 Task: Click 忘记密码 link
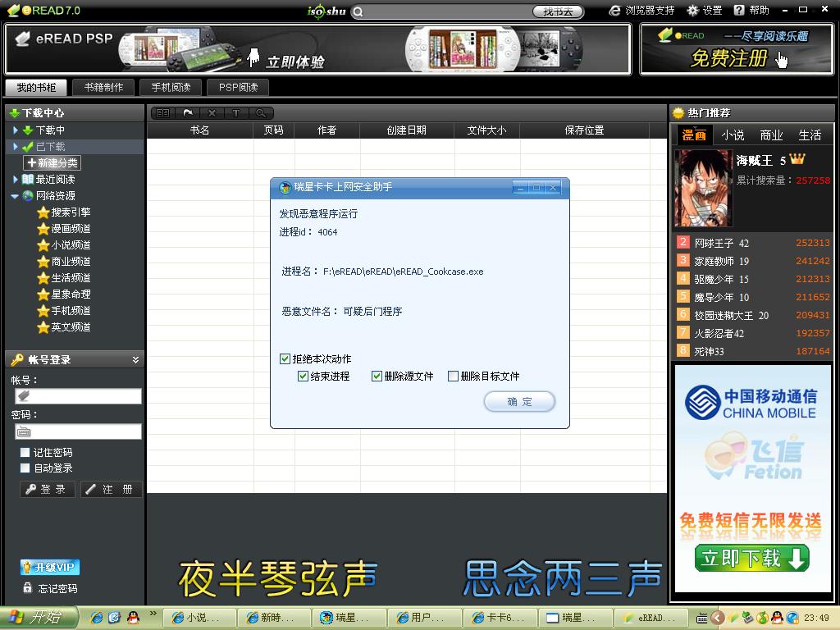[58, 588]
